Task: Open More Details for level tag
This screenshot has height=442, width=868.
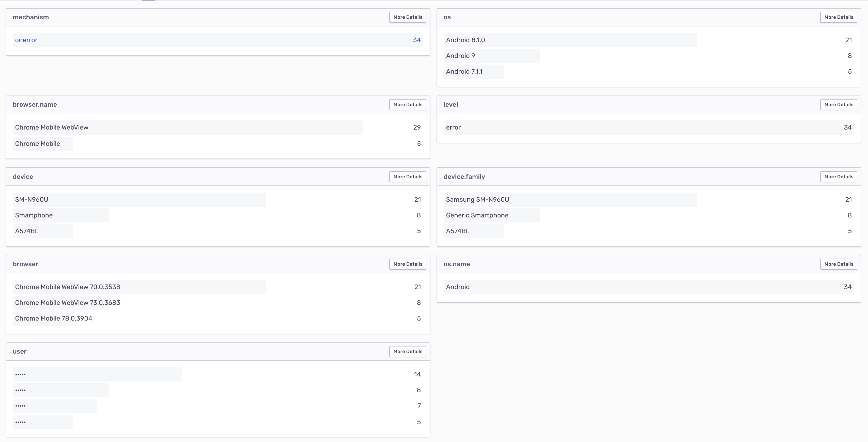Action: click(838, 104)
